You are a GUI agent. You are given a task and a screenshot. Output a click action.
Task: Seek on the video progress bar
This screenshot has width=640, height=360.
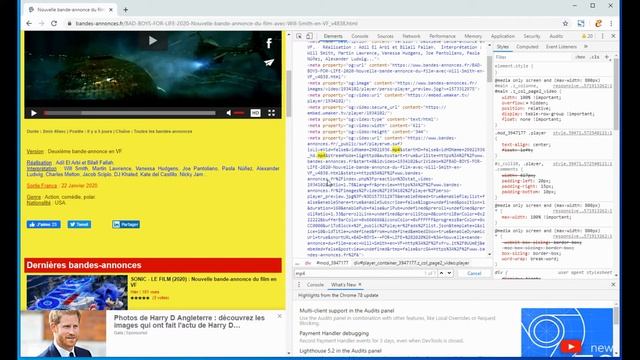coord(130,113)
